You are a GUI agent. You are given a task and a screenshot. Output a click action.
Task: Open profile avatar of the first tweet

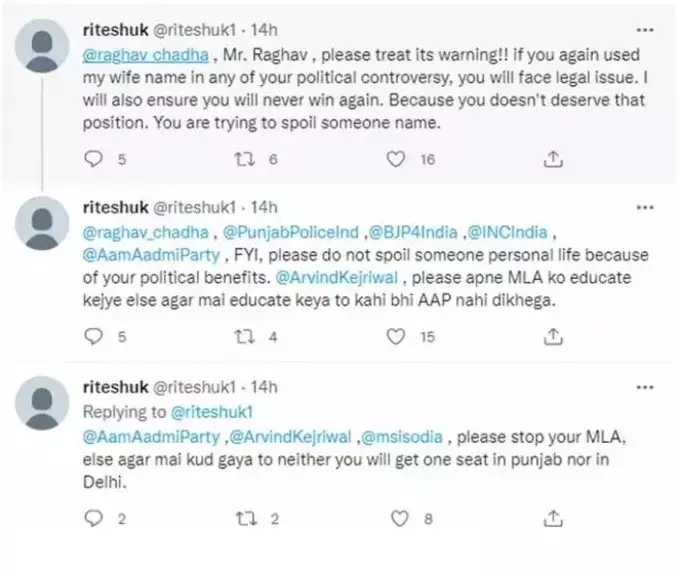[43, 48]
